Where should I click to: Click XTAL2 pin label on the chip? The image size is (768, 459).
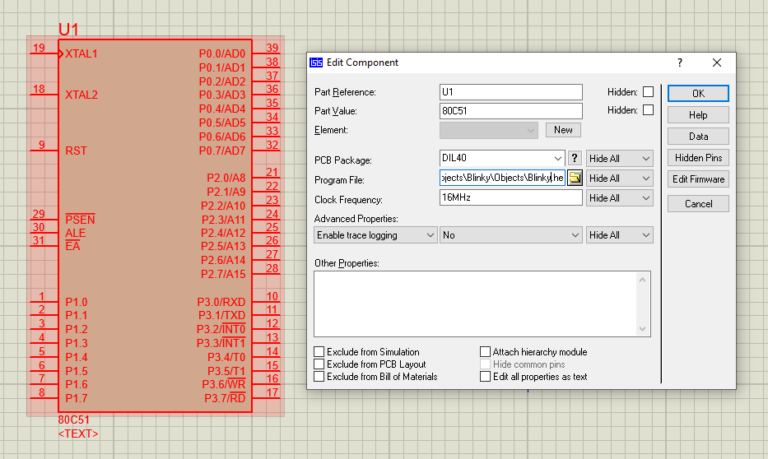point(81,95)
